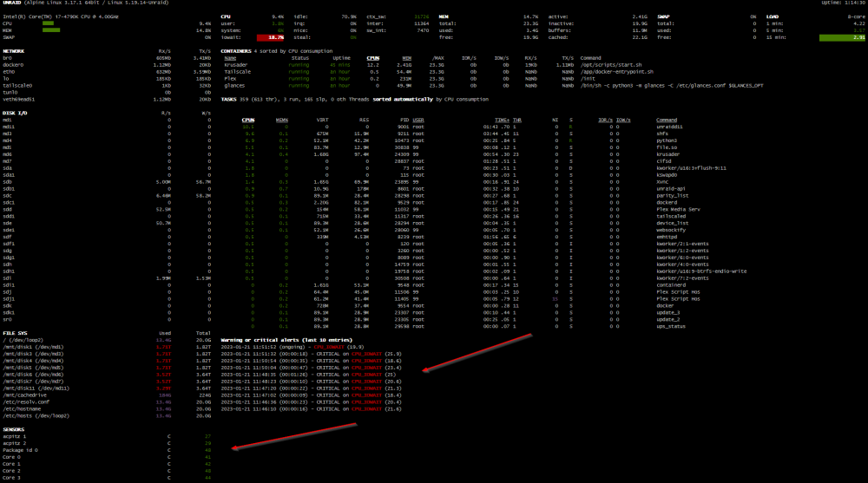
Task: Select the br0 network interface
Action: [x=107, y=58]
